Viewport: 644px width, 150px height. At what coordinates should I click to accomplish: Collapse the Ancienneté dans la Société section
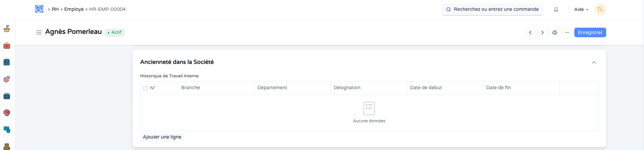[594, 62]
